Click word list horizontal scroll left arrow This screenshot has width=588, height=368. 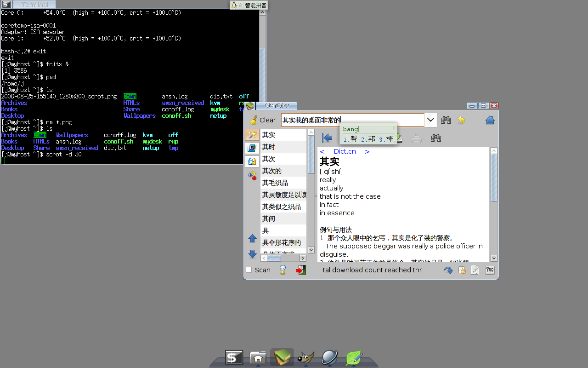(x=264, y=258)
